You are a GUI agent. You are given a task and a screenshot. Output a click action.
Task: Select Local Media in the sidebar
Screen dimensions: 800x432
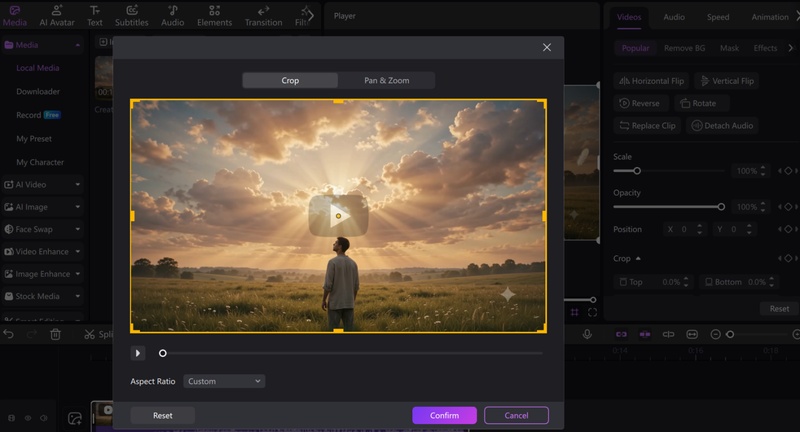click(38, 68)
